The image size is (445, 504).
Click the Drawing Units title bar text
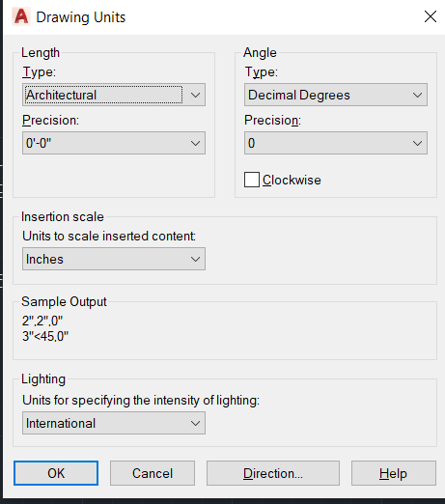click(x=80, y=17)
